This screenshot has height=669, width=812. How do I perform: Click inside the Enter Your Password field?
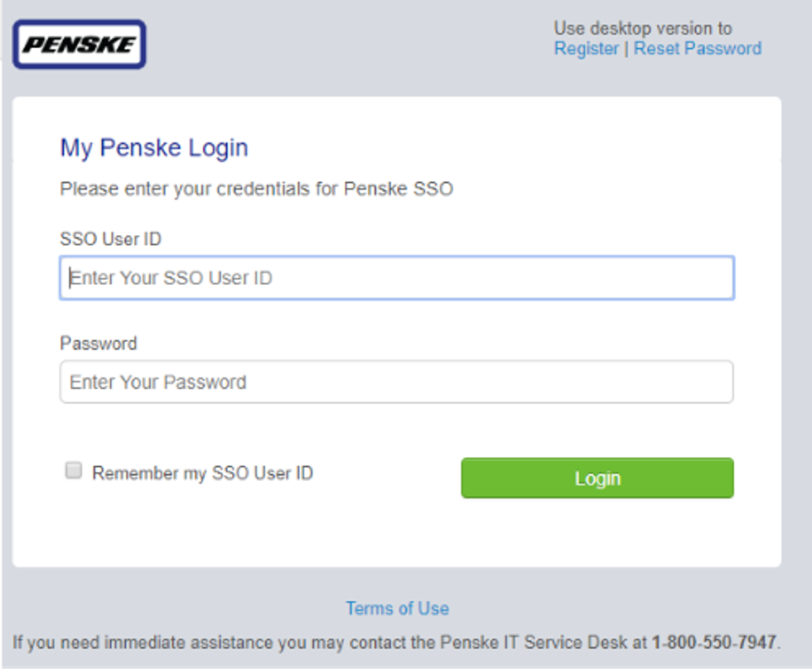(397, 382)
